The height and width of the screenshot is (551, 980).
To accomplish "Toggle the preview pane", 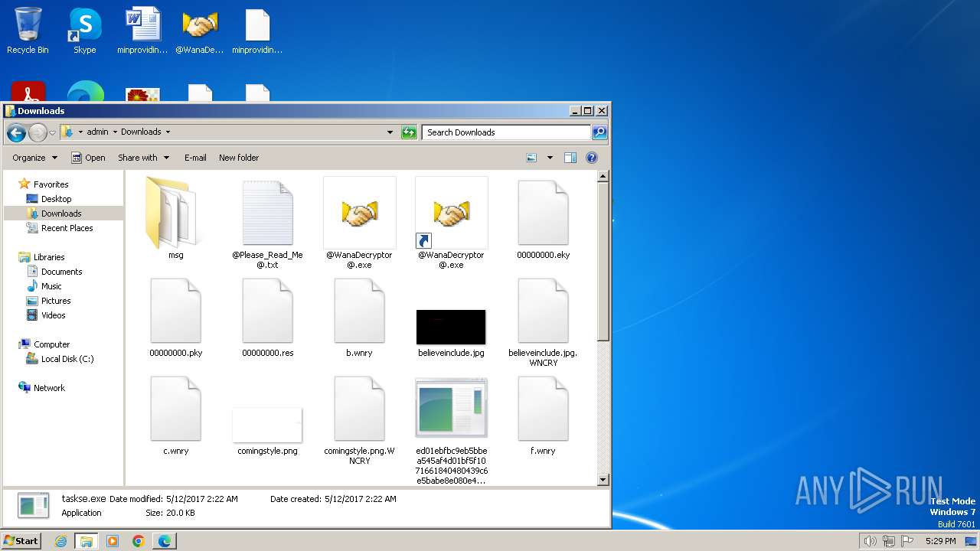I will [570, 158].
